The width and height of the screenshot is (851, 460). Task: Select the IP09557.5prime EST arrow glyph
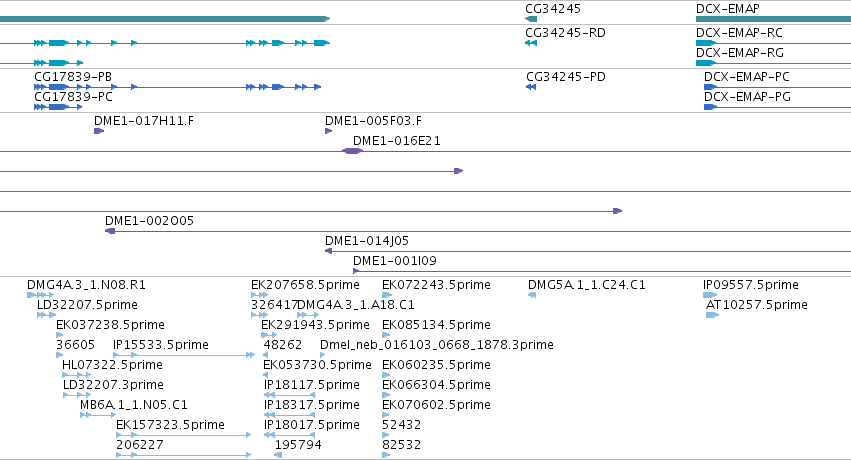click(x=710, y=295)
